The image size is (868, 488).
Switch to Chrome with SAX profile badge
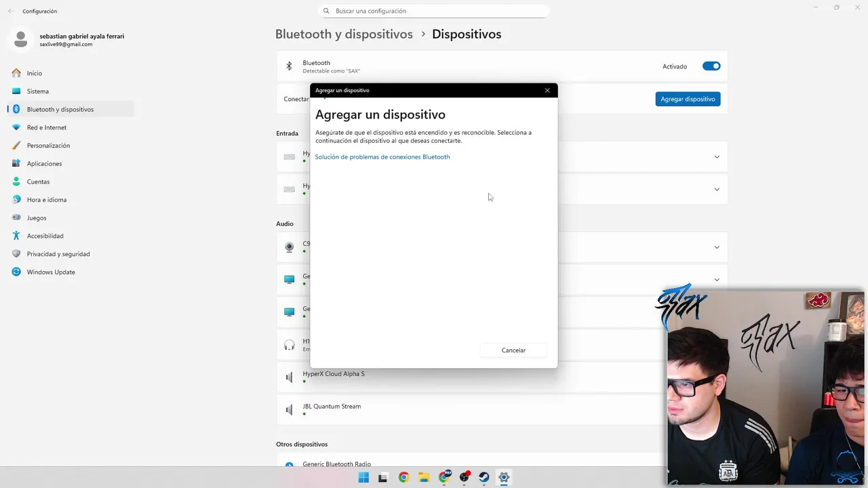point(444,477)
